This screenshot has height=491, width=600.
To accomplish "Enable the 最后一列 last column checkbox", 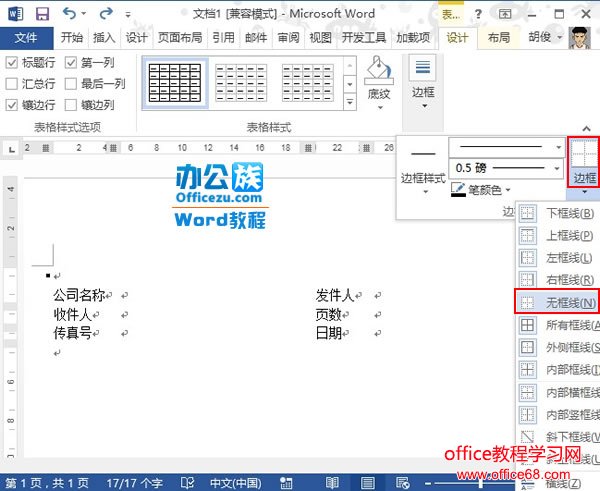I will click(x=71, y=83).
